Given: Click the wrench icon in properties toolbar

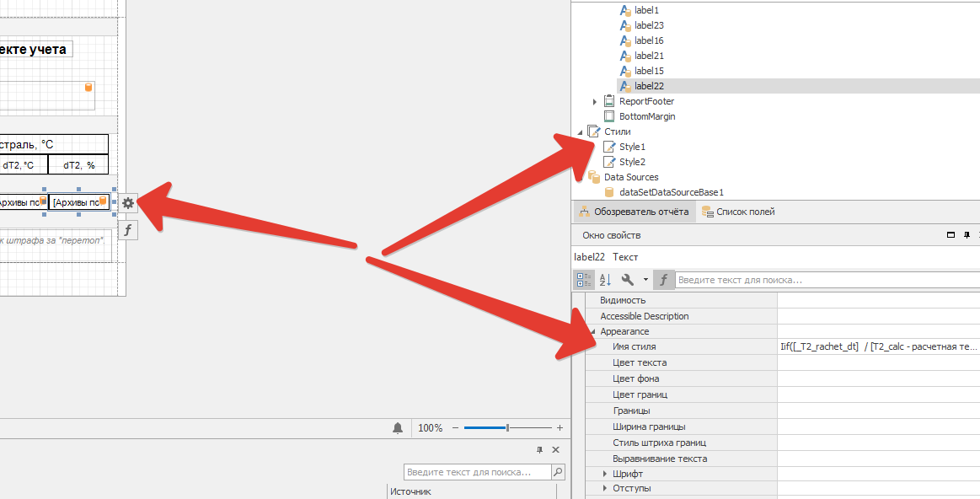Looking at the screenshot, I should pyautogui.click(x=628, y=280).
